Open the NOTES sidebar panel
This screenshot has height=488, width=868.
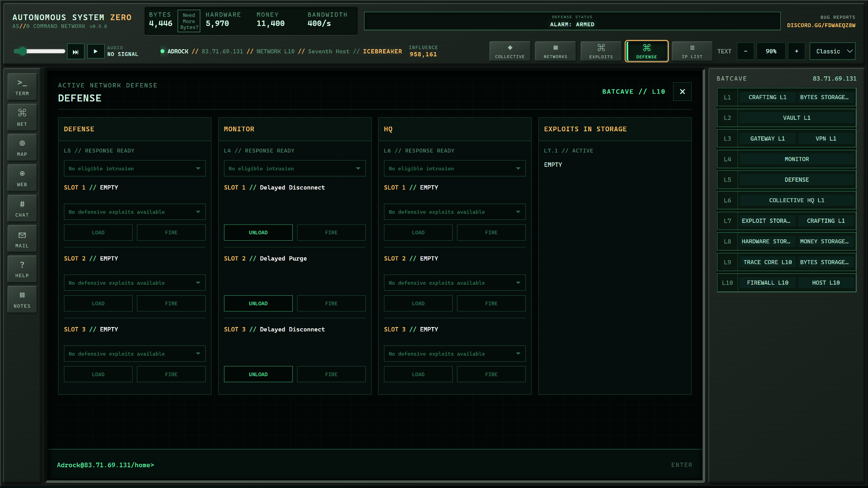click(22, 299)
